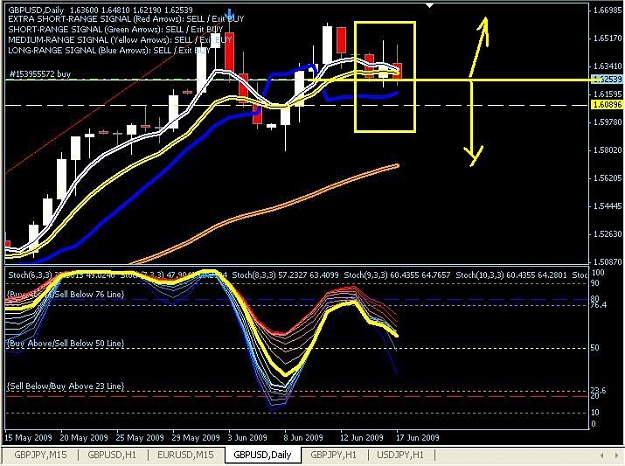Click the chart shift triangle marker at top
The width and height of the screenshot is (625, 466).
pos(430,6)
